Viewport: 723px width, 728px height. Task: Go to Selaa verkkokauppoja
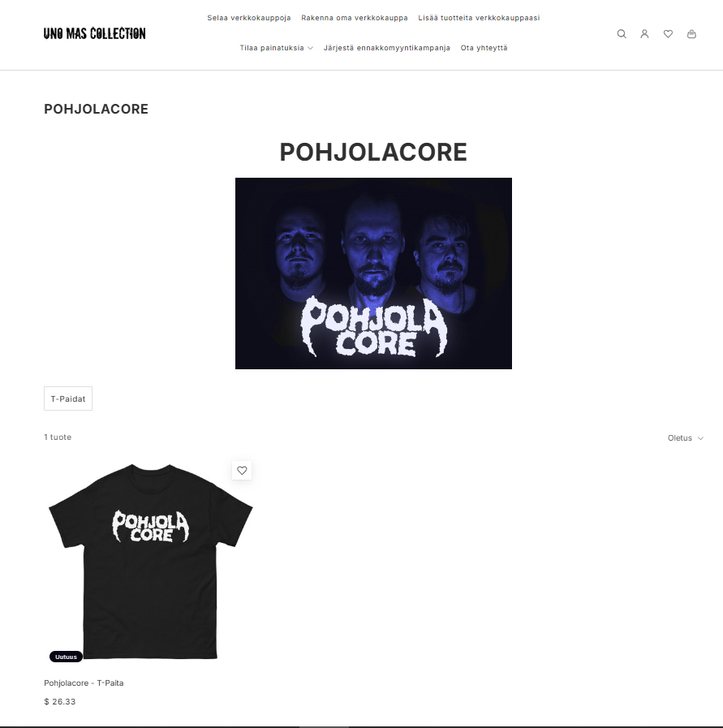[x=249, y=18]
